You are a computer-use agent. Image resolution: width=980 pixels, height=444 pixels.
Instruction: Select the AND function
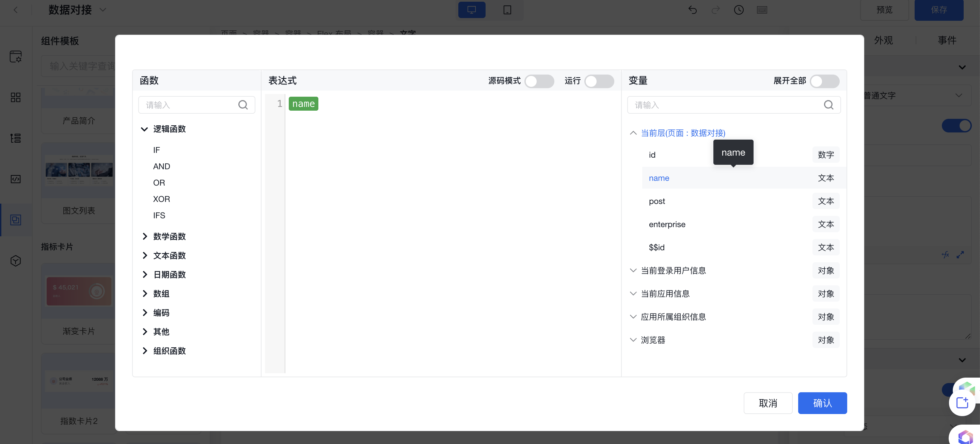tap(161, 166)
